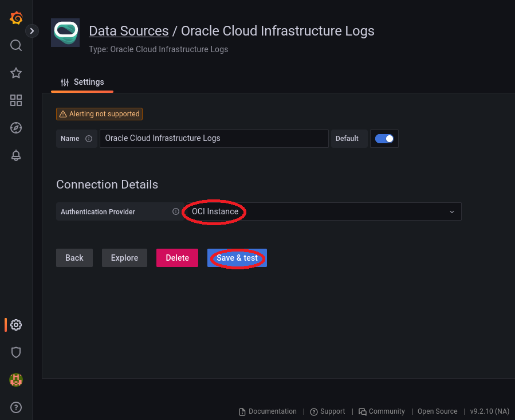Screen dimensions: 515x420
Task: Open the Dashboards grid icon
Action: 16,100
